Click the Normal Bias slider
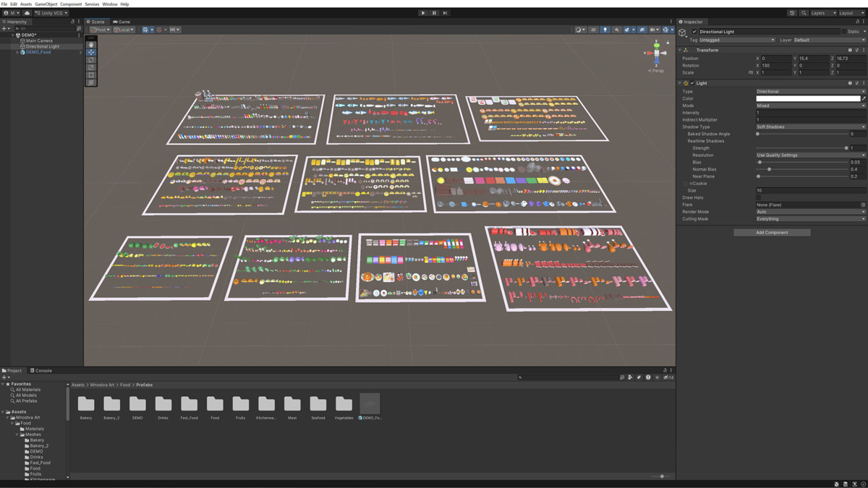The image size is (868, 488). pyautogui.click(x=801, y=169)
